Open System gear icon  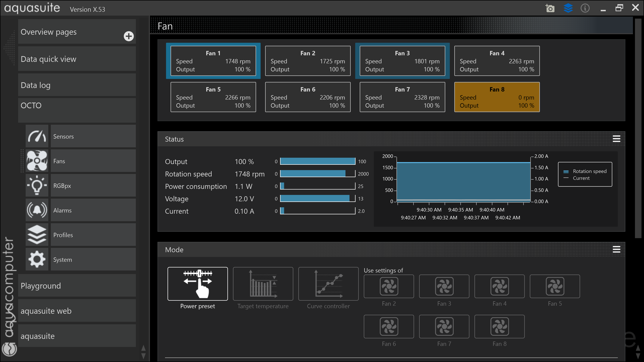[37, 259]
